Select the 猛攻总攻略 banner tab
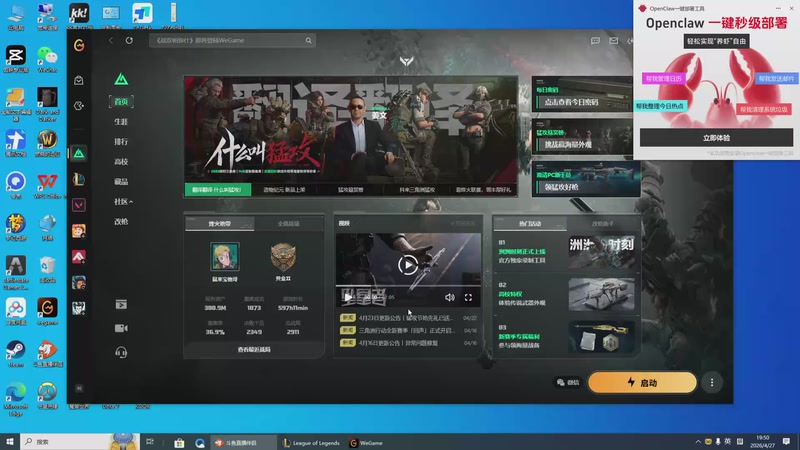This screenshot has height=450, width=800. pyautogui.click(x=351, y=189)
